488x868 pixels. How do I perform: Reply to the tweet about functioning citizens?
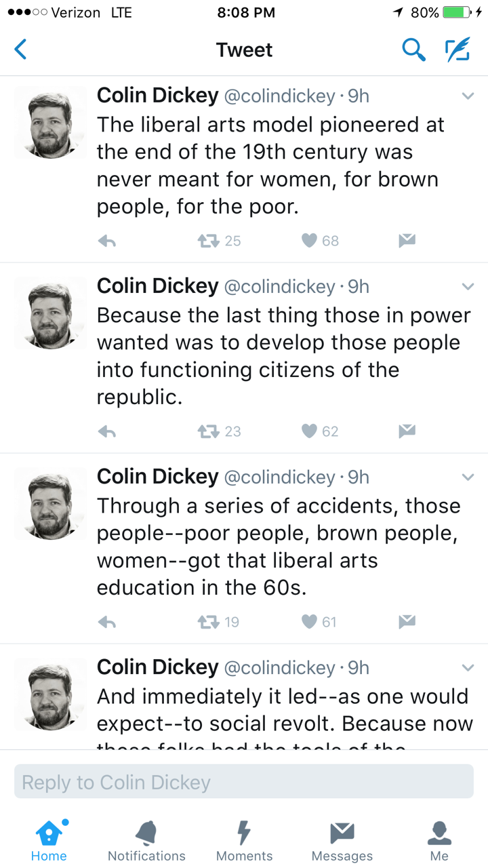(x=107, y=431)
